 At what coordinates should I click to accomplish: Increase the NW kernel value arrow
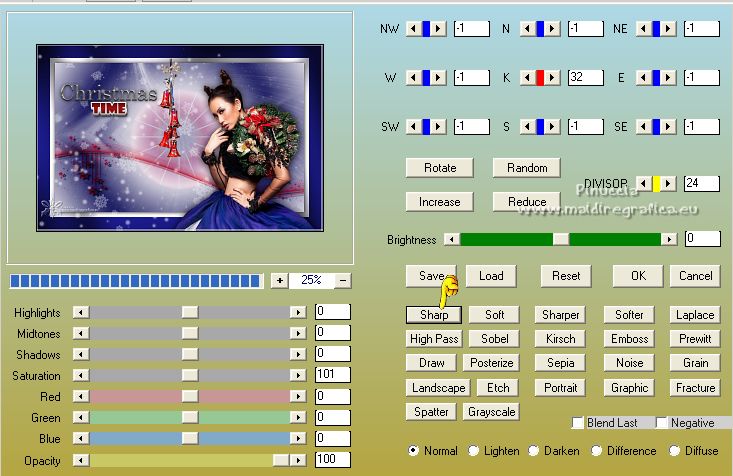pos(438,29)
